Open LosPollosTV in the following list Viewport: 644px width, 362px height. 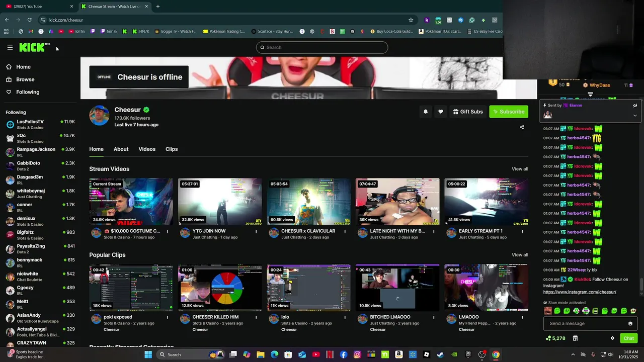[x=40, y=125]
